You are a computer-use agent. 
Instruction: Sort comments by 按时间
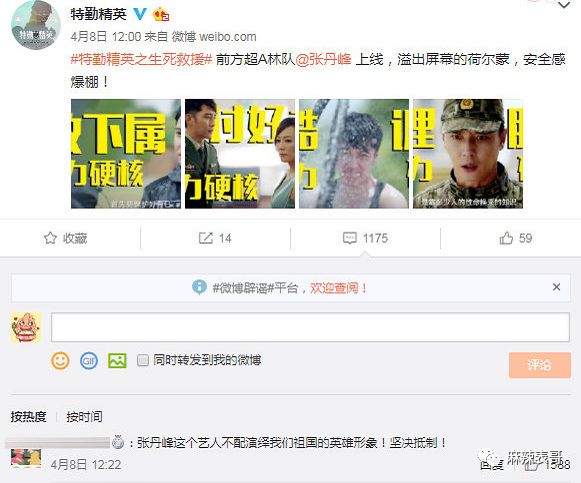point(84,417)
